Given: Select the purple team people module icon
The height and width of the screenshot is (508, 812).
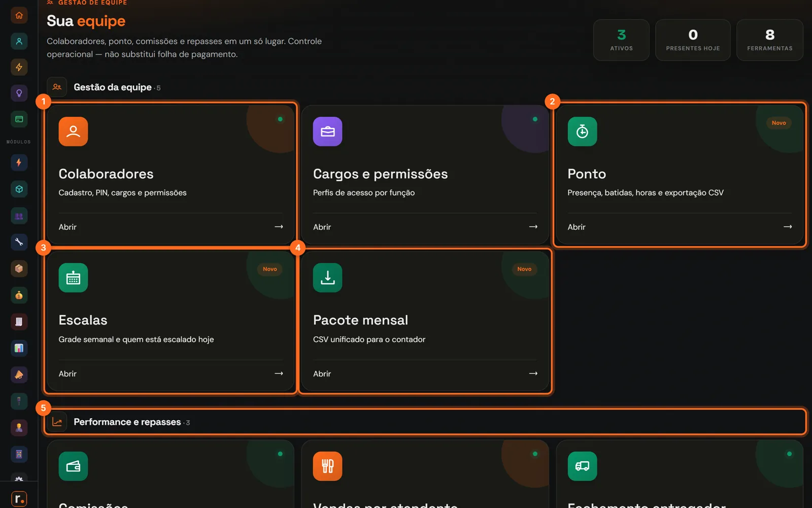Looking at the screenshot, I should coord(19,216).
